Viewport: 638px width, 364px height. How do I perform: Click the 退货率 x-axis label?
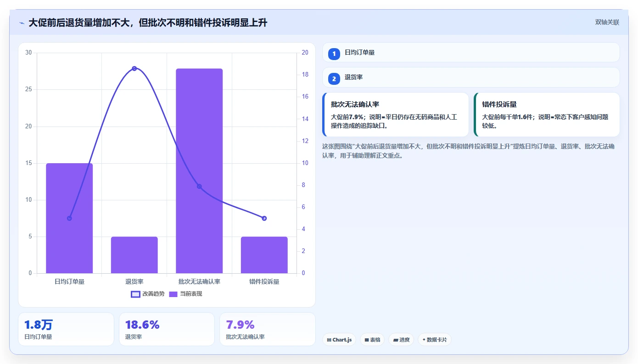(x=134, y=281)
